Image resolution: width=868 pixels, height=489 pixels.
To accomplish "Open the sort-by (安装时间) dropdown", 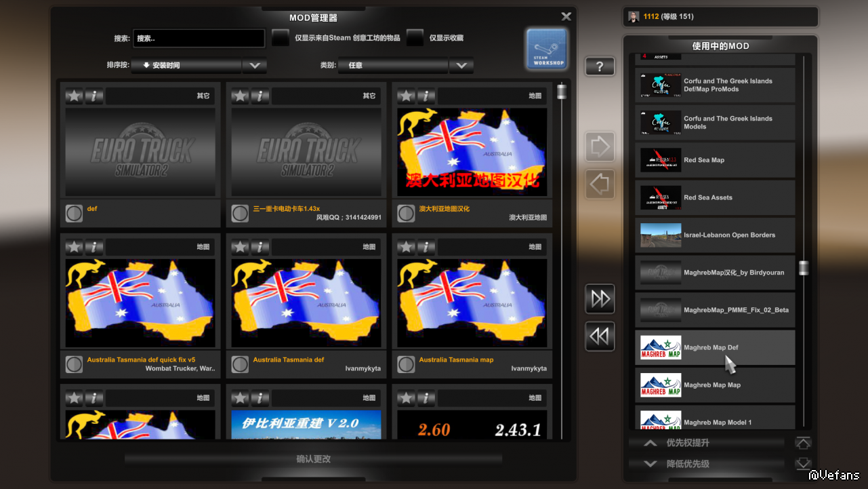I will [x=186, y=66].
